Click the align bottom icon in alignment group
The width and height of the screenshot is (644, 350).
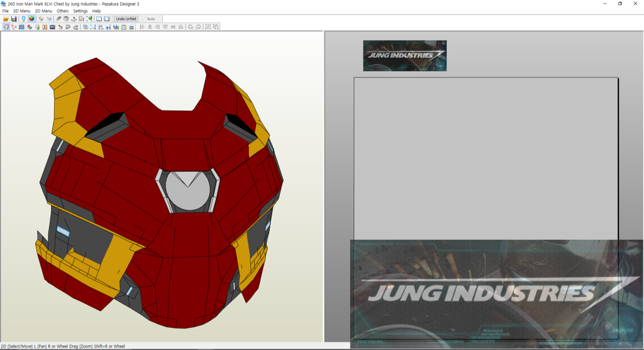180,27
